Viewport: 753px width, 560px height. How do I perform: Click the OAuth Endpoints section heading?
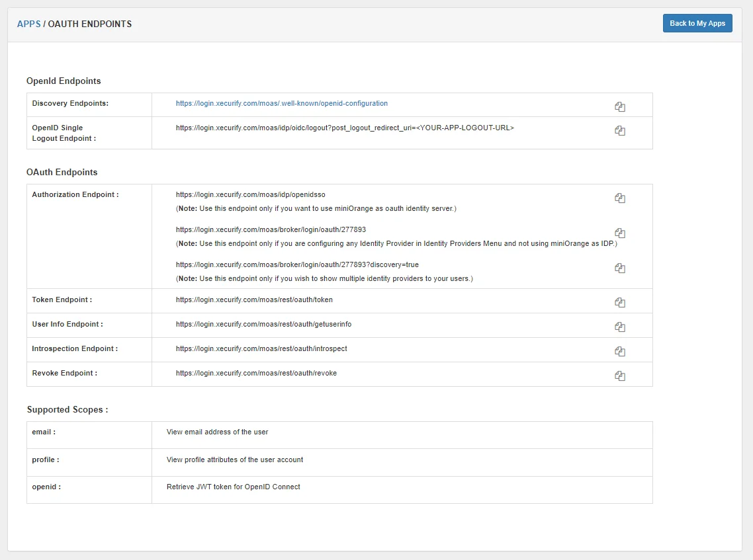tap(62, 172)
